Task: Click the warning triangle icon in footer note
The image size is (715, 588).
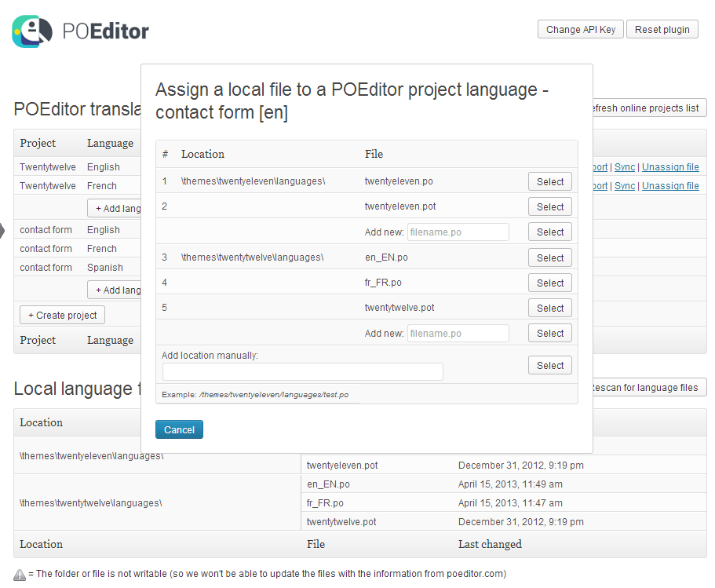Action: tap(20, 575)
